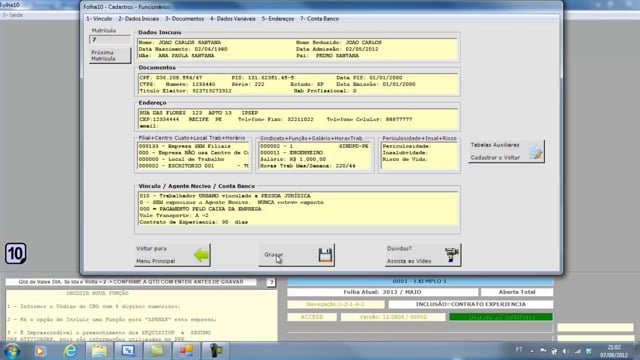
Task: Click the Documentos info box
Action: click(297, 84)
